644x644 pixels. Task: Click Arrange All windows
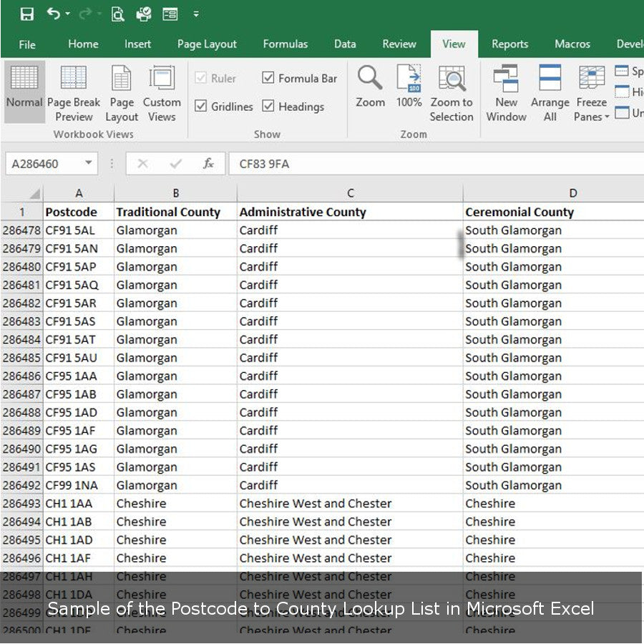pos(550,94)
